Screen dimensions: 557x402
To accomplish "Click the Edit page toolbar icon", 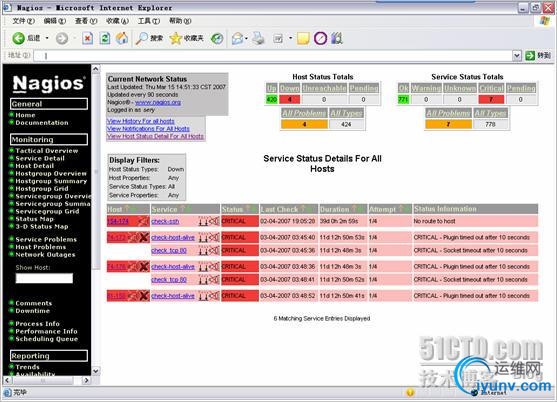I will [278, 38].
